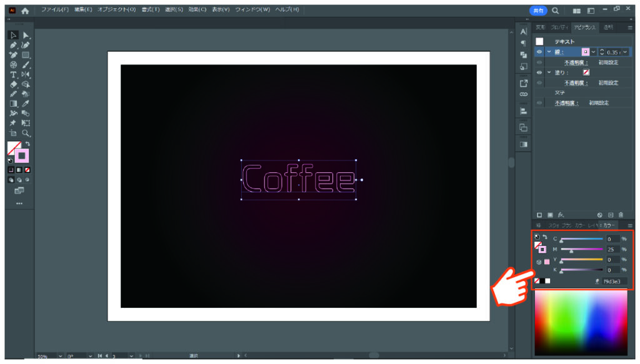Toggle visibility of opacity row under 線

[x=539, y=62]
